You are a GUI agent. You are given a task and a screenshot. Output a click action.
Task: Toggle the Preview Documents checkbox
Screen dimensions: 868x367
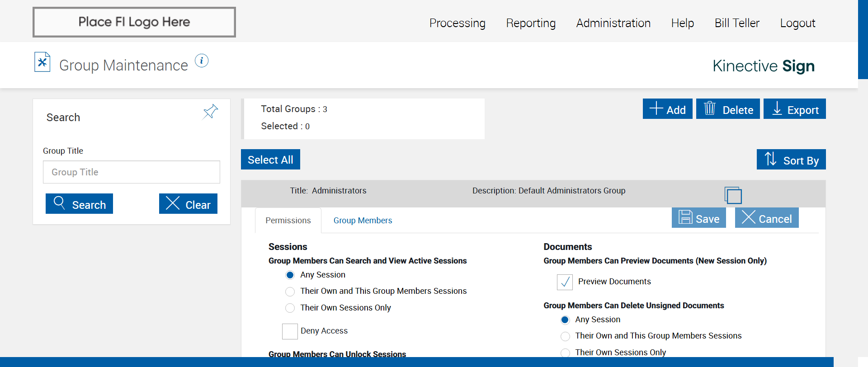pos(565,282)
